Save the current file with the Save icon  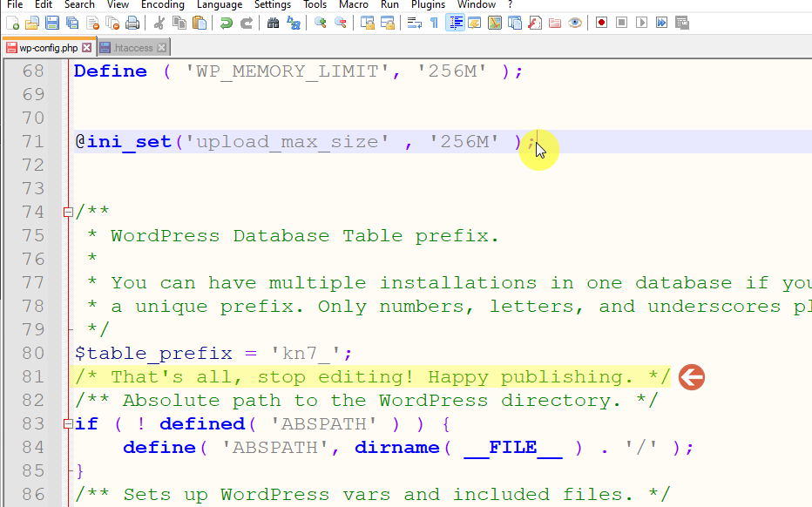click(x=52, y=23)
